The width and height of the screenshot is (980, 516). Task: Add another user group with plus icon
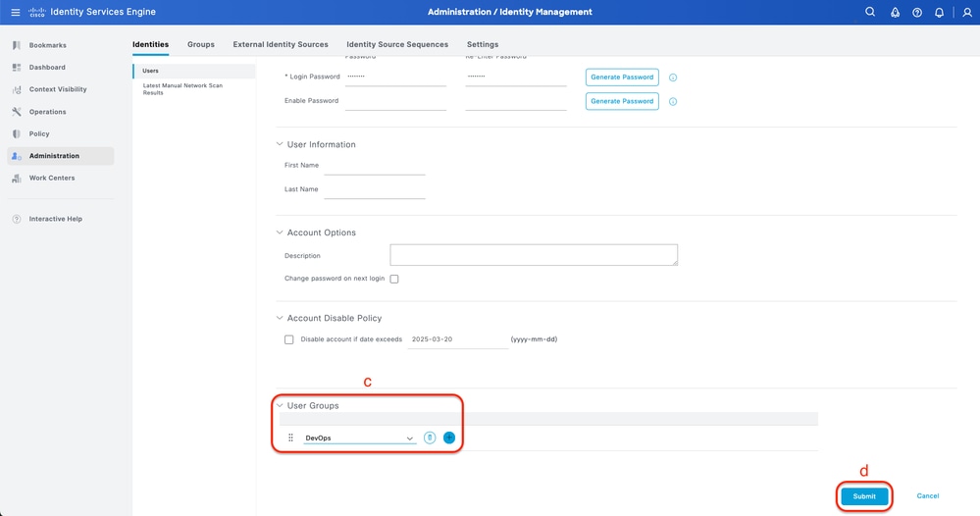448,438
